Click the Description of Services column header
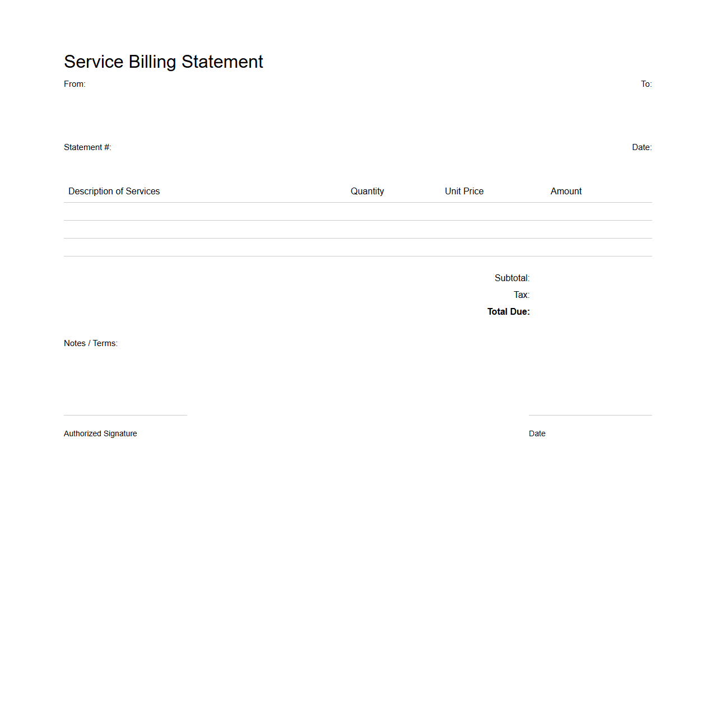716x728 pixels. coord(114,191)
